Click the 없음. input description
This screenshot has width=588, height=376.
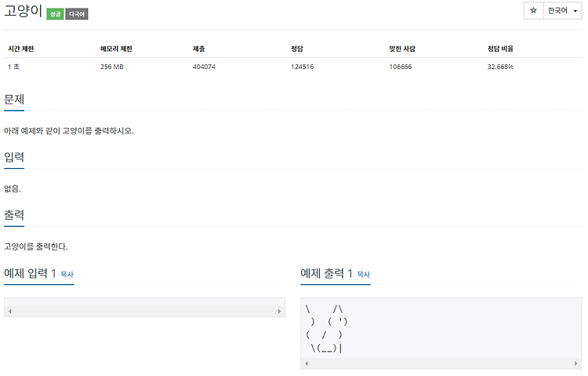[13, 189]
